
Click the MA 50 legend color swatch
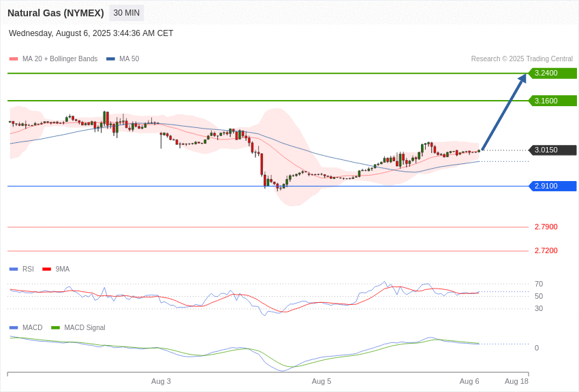[110, 59]
